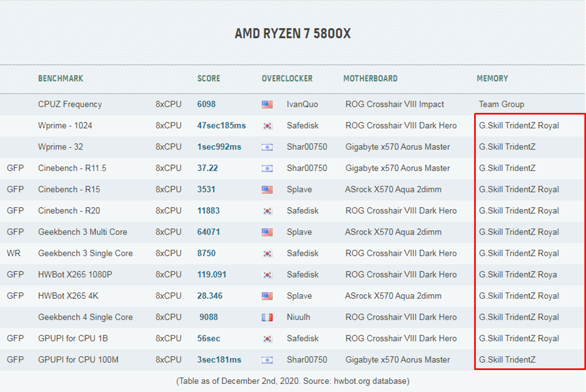Sort the table by the BENCHMARK column header
The height and width of the screenshot is (392, 586).
[x=61, y=78]
